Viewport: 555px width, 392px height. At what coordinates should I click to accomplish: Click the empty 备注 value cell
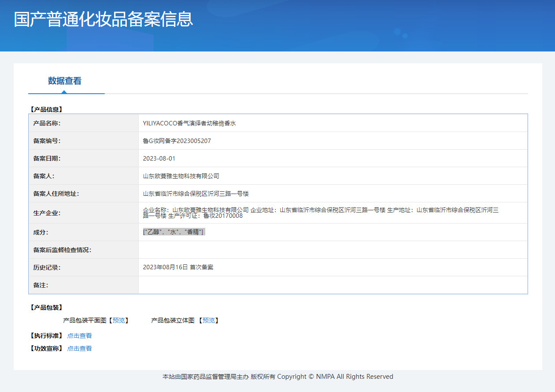pyautogui.click(x=333, y=285)
